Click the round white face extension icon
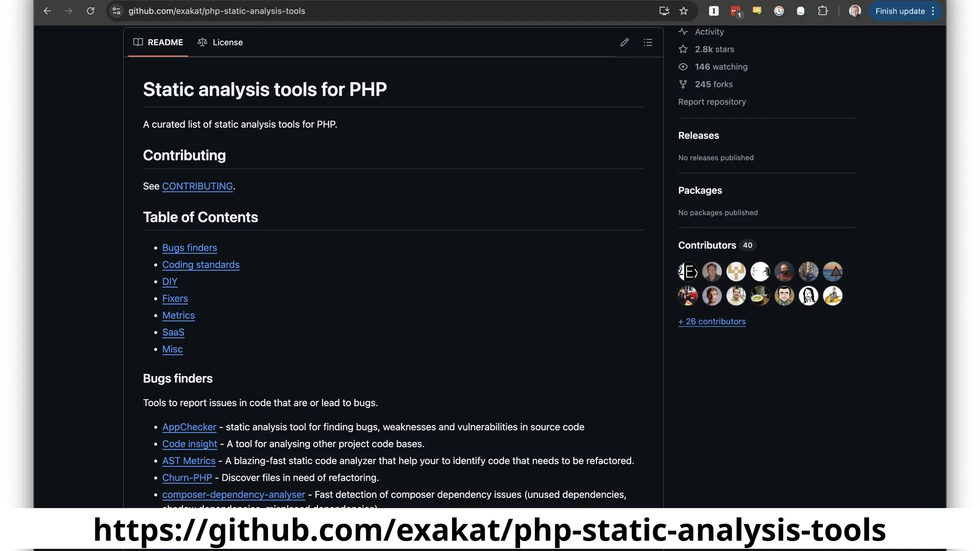 [x=801, y=11]
